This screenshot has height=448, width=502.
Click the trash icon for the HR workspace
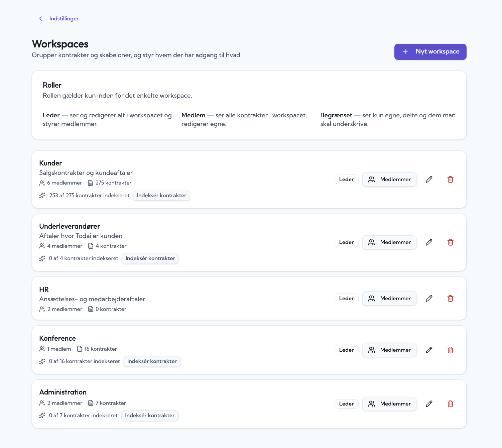coord(450,299)
